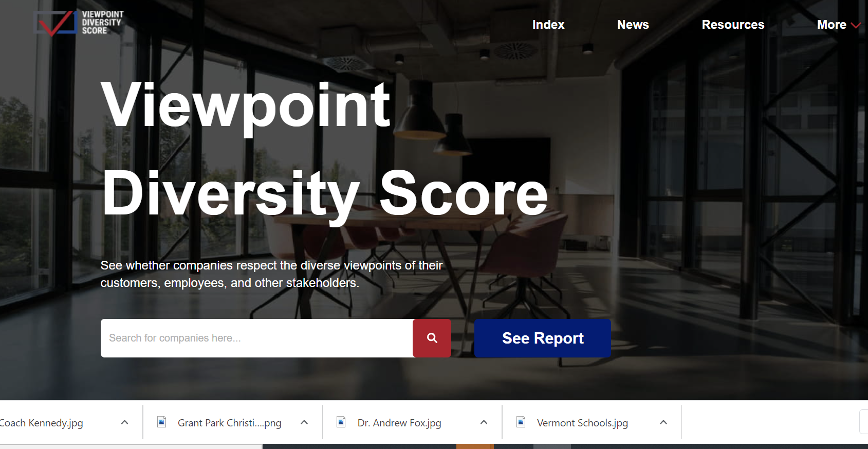
Task: Open the Vermont Schools.jpg download
Action: (x=582, y=423)
